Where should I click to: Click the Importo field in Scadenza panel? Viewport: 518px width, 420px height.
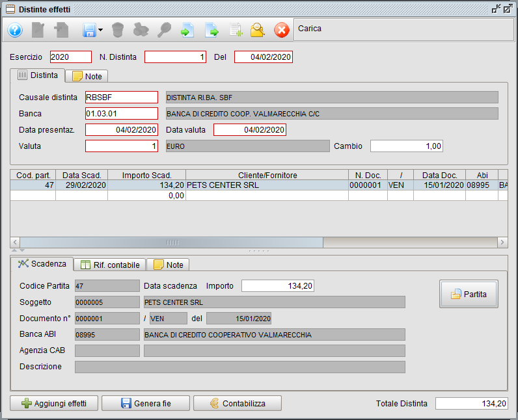(x=277, y=285)
